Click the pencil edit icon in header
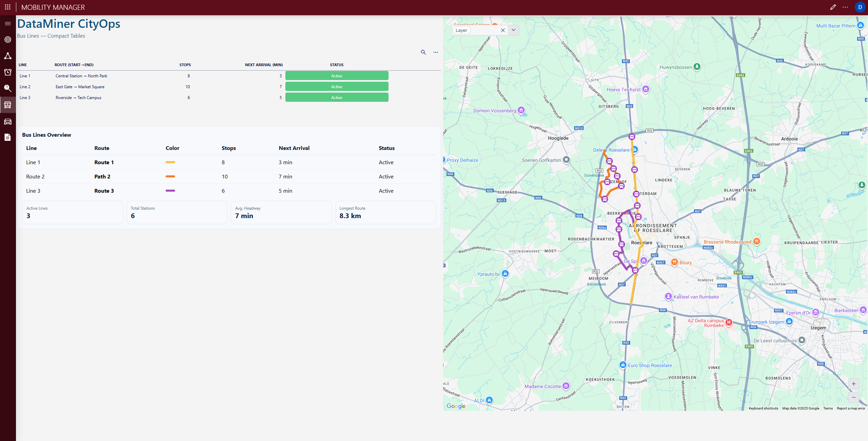The image size is (868, 441). tap(833, 7)
